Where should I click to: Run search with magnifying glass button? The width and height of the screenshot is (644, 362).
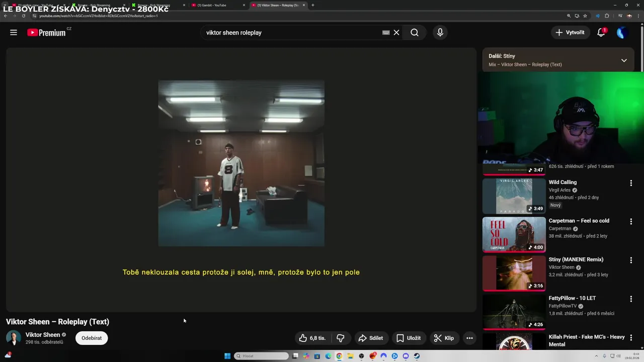(414, 33)
